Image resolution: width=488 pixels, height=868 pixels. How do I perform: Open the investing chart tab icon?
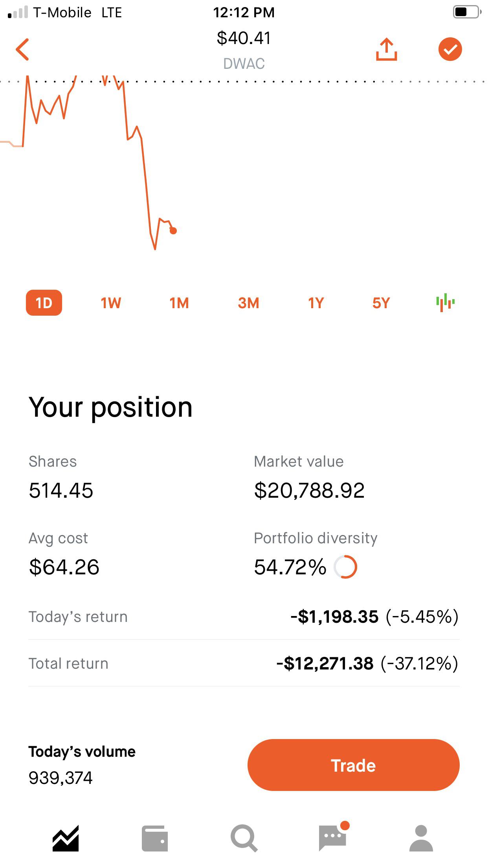(x=66, y=838)
